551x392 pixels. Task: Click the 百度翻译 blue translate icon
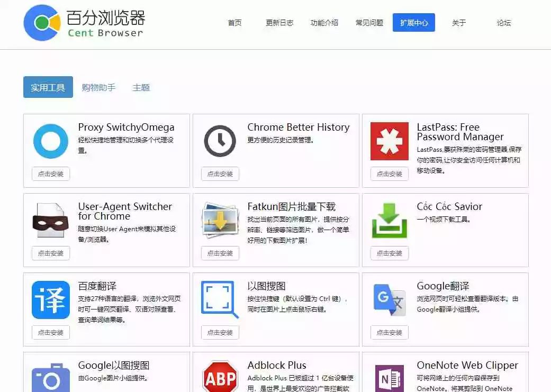tap(51, 300)
